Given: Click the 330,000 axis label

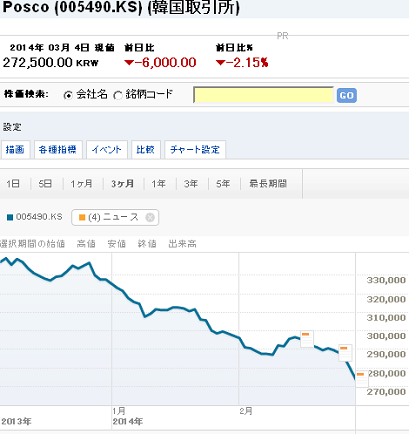Looking at the screenshot, I should pos(386,280).
